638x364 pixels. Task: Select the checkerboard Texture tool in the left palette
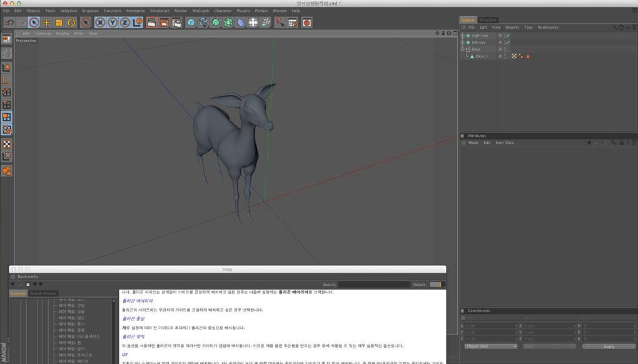tap(6, 144)
